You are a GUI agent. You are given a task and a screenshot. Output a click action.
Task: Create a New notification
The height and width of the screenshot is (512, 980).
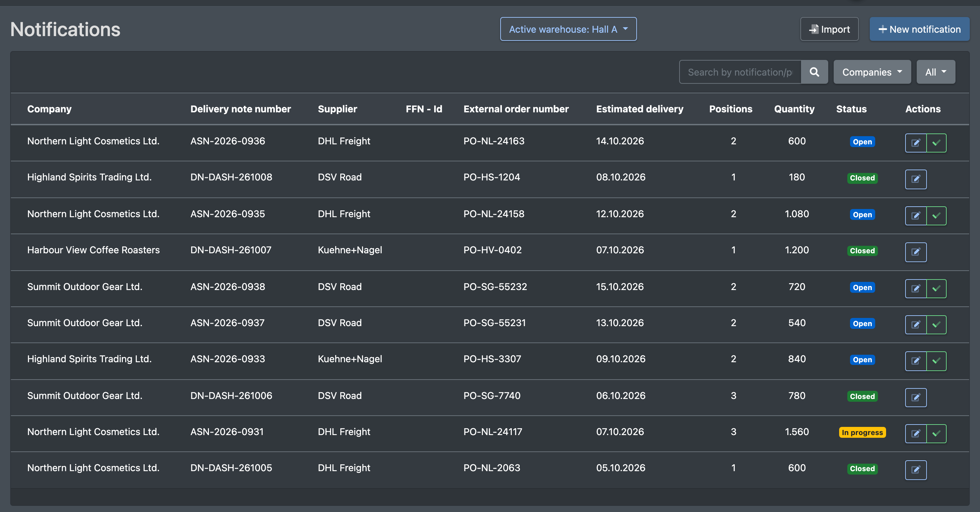pyautogui.click(x=919, y=29)
